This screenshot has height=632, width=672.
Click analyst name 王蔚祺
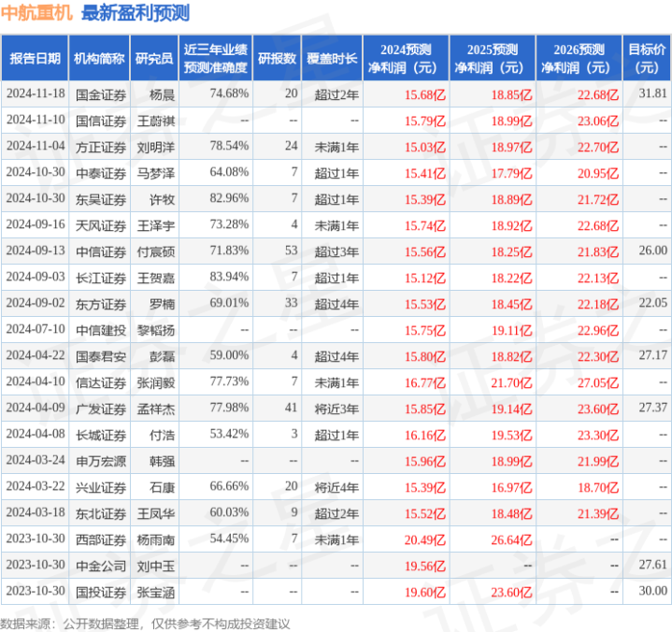tap(156, 121)
